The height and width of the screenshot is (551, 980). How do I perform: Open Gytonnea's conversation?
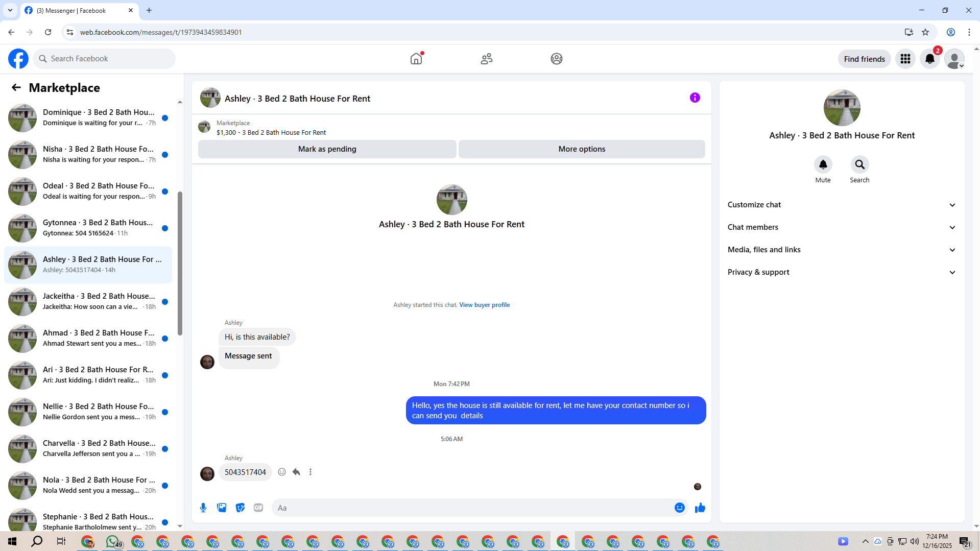click(x=88, y=228)
